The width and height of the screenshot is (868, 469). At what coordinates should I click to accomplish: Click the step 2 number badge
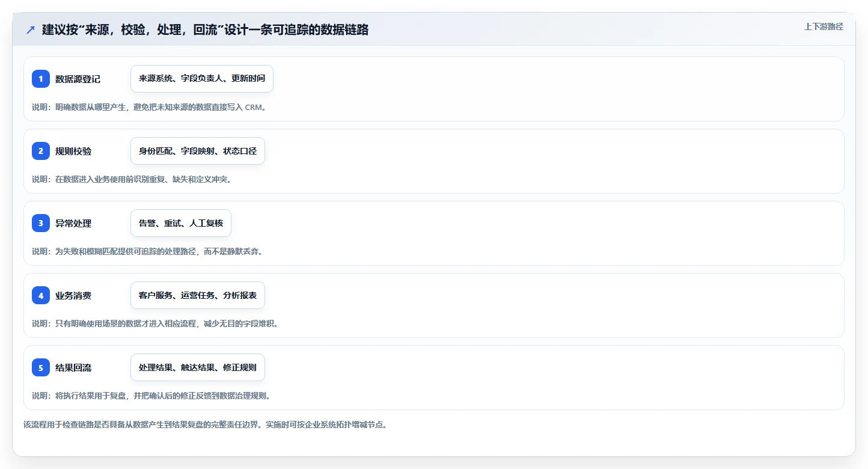pos(41,151)
